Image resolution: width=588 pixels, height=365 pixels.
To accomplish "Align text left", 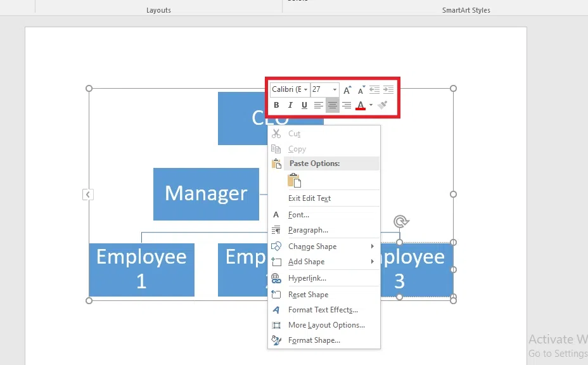I will (x=318, y=105).
